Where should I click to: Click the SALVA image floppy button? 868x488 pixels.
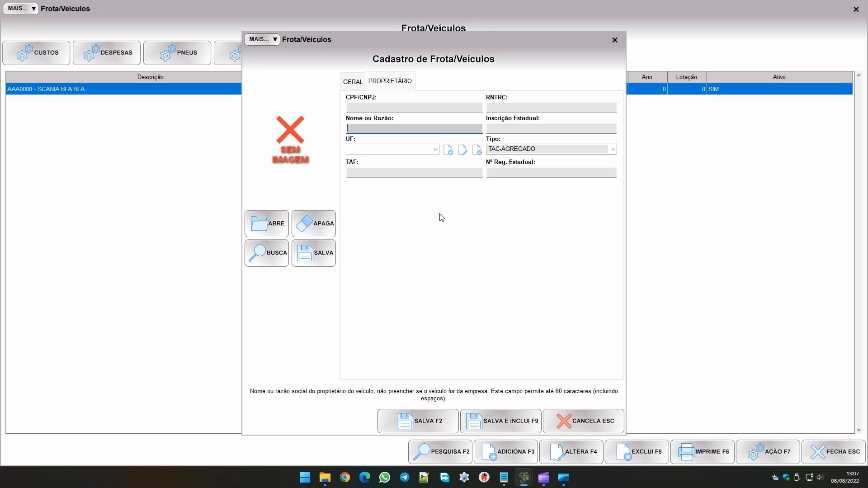314,253
